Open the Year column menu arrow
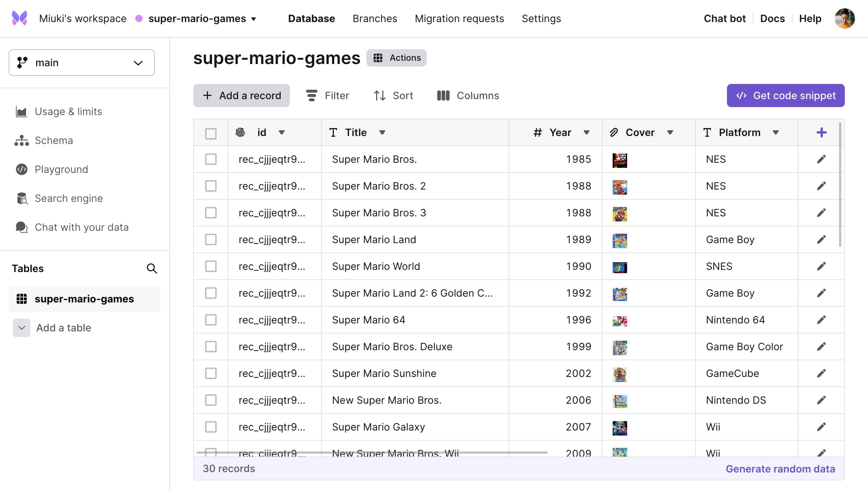868x492 pixels. pos(587,132)
